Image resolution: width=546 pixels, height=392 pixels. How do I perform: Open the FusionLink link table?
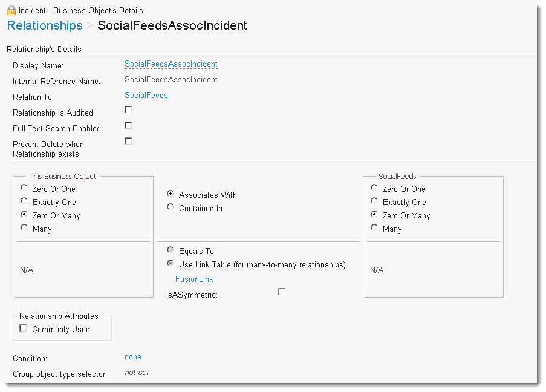(x=194, y=279)
